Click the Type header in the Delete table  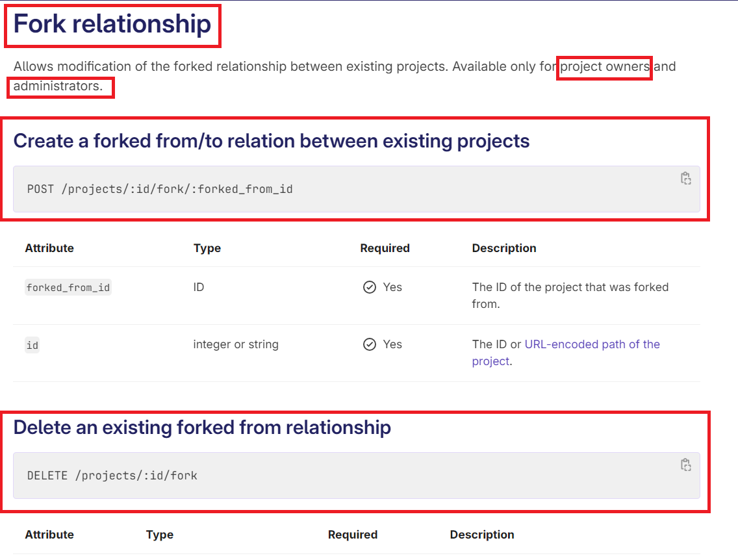tap(160, 535)
